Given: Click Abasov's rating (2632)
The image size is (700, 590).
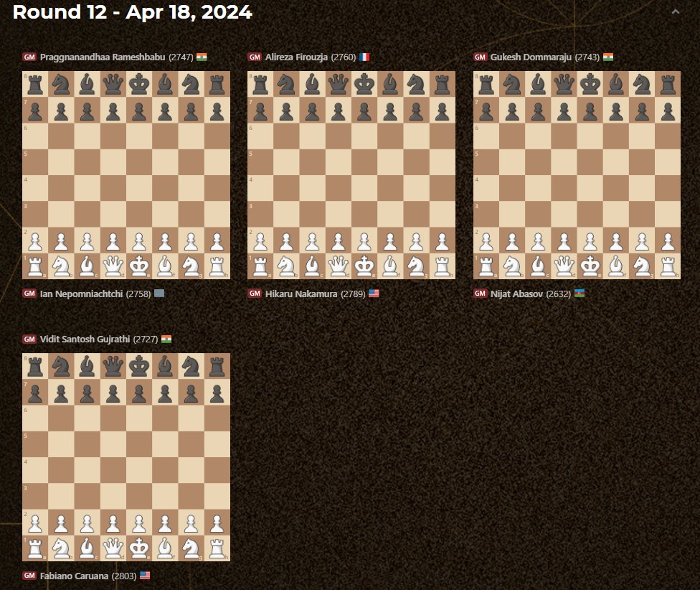Looking at the screenshot, I should 559,294.
